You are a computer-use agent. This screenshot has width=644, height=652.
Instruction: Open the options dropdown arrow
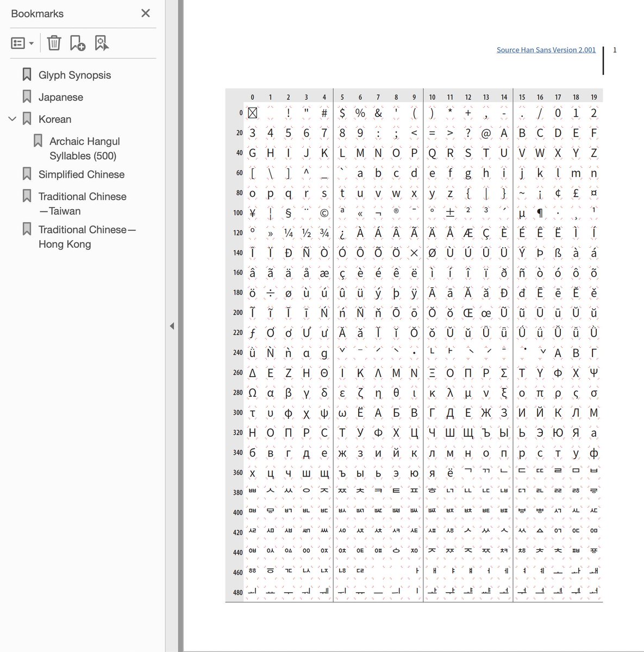coord(31,42)
